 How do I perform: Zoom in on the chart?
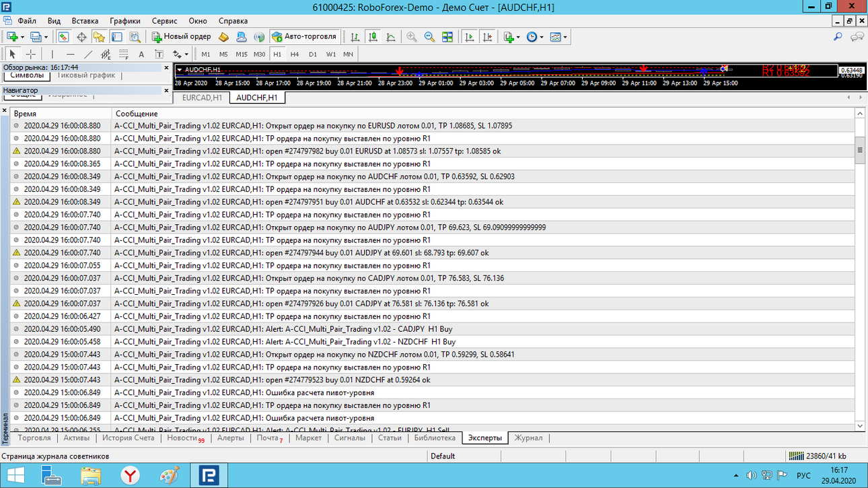[411, 36]
